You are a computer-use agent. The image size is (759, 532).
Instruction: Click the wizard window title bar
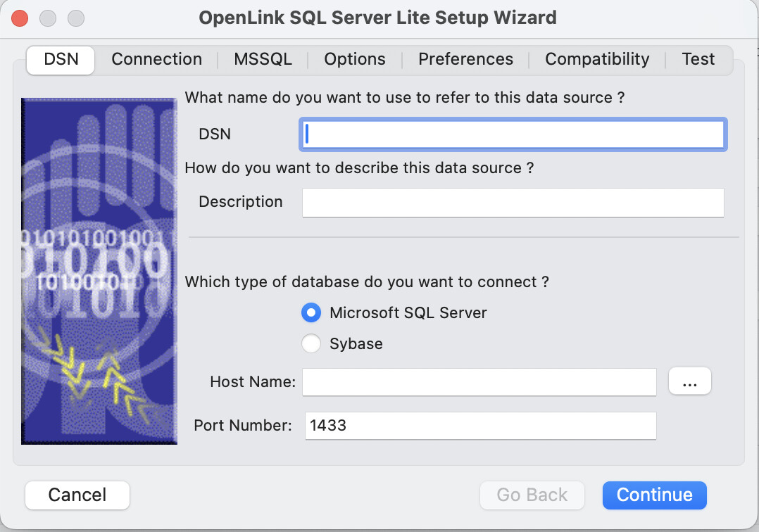377,18
